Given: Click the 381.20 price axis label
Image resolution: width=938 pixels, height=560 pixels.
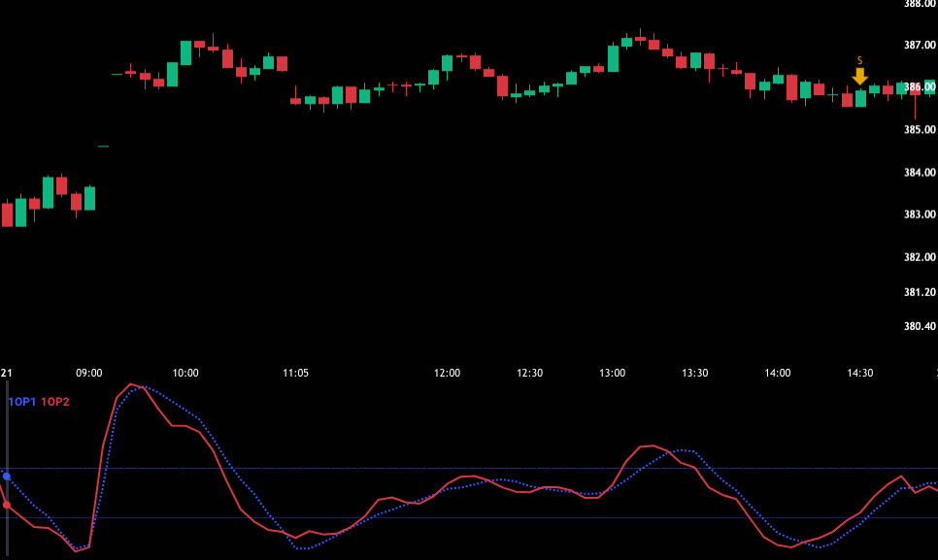Looking at the screenshot, I should pyautogui.click(x=920, y=292).
